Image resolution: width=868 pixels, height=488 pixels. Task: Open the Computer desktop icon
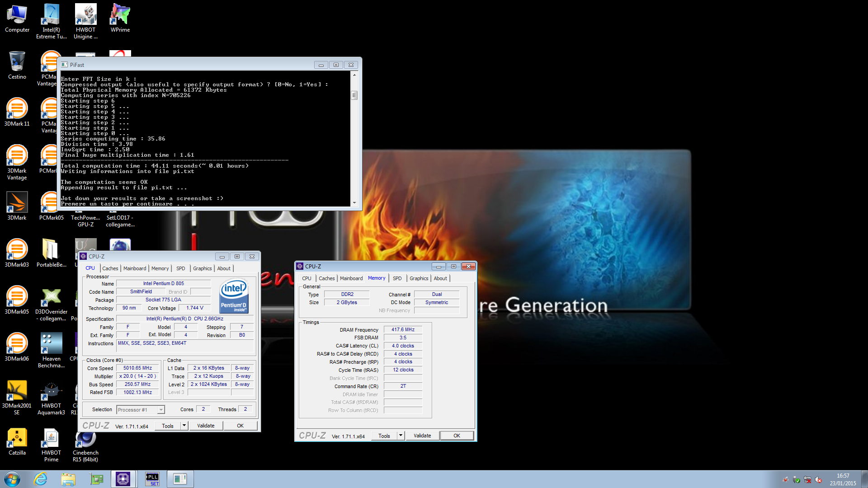(x=17, y=19)
